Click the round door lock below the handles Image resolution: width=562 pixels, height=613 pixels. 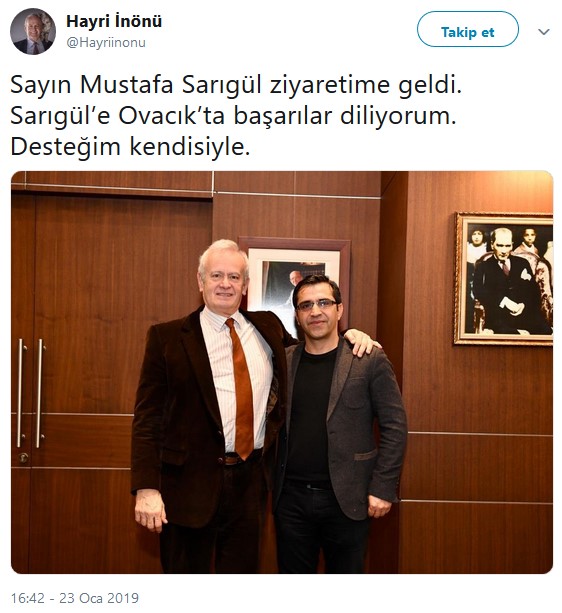[x=23, y=457]
